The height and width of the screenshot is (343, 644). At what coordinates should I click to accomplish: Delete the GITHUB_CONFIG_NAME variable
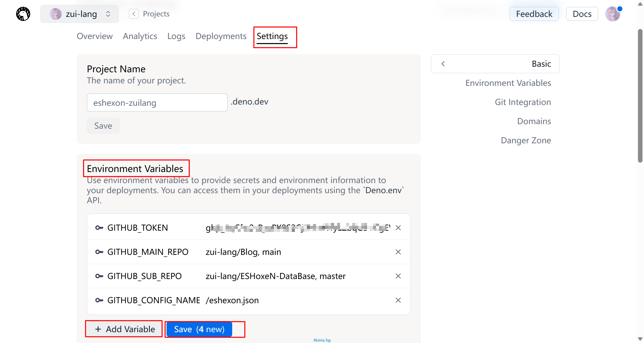point(398,300)
